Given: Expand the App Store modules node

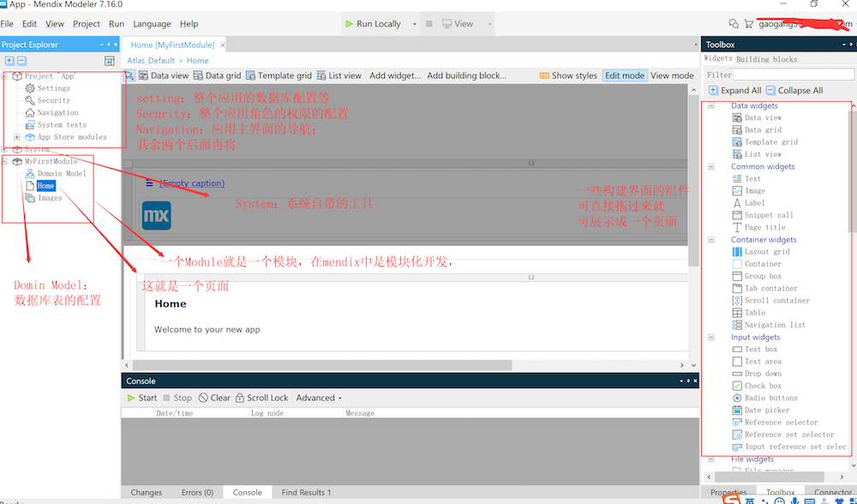Looking at the screenshot, I should coord(17,136).
